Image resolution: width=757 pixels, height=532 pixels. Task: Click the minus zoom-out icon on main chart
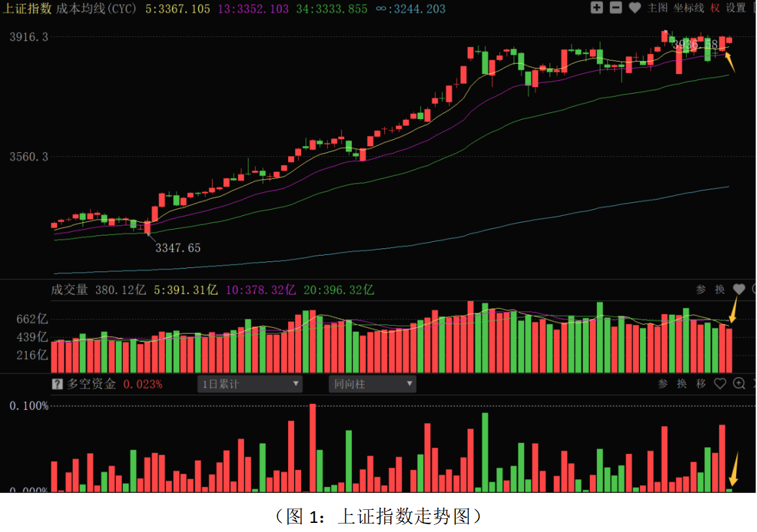point(615,8)
